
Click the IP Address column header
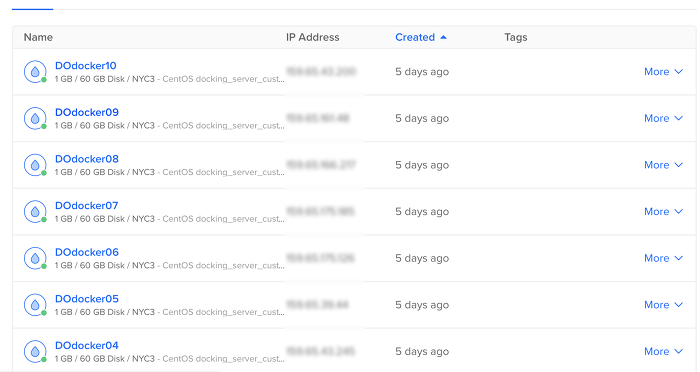pyautogui.click(x=312, y=37)
